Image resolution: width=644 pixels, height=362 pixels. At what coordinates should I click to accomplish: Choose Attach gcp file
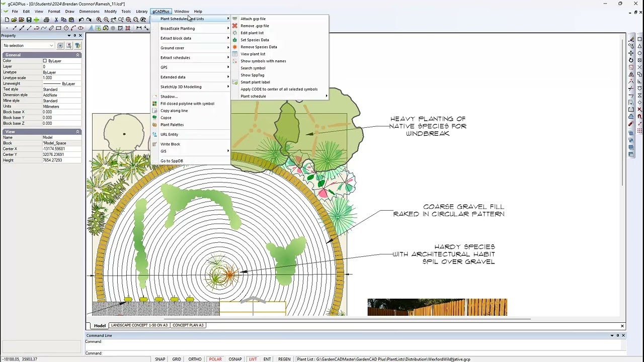tap(253, 19)
